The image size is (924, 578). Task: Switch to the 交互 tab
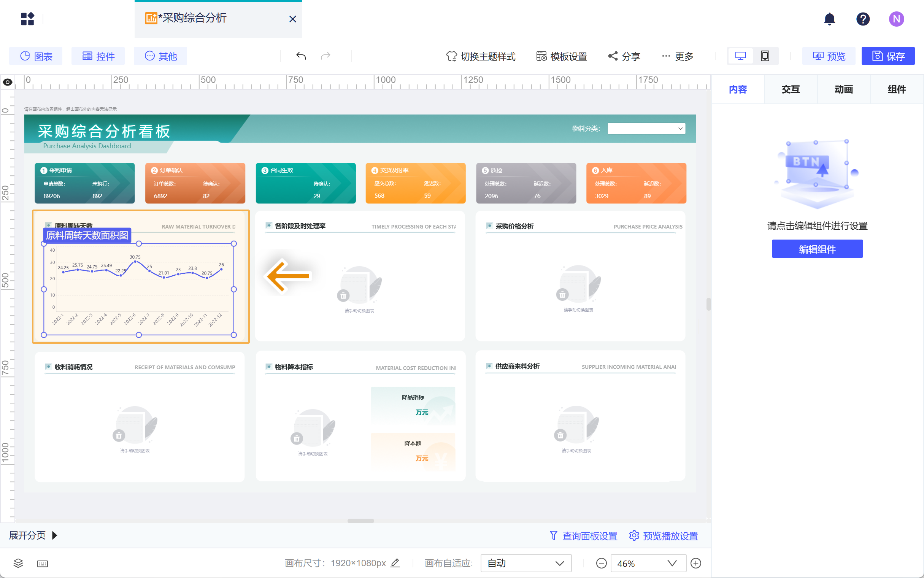(790, 89)
